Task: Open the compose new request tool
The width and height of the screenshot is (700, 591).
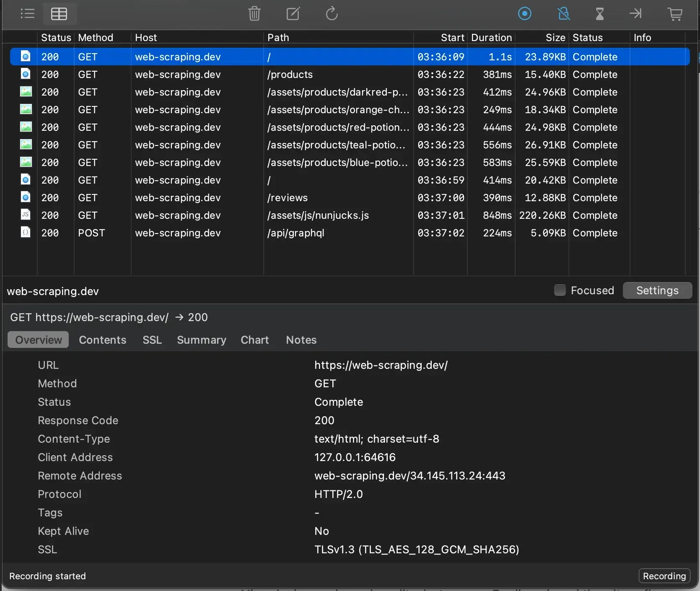Action: [293, 14]
